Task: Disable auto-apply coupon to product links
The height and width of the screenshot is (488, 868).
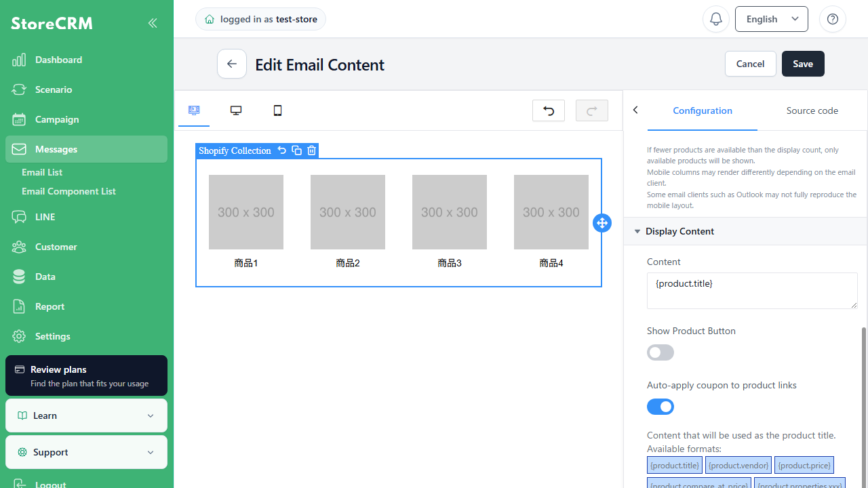Action: click(x=660, y=407)
